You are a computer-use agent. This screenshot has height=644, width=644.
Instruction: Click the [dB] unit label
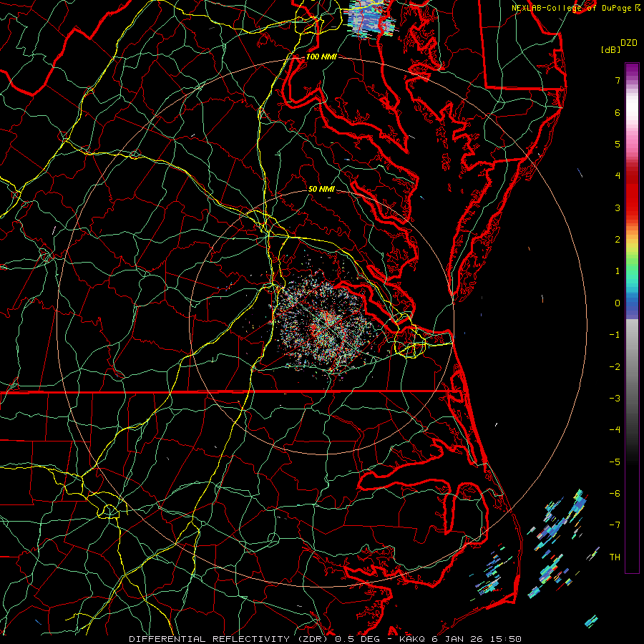(x=610, y=49)
